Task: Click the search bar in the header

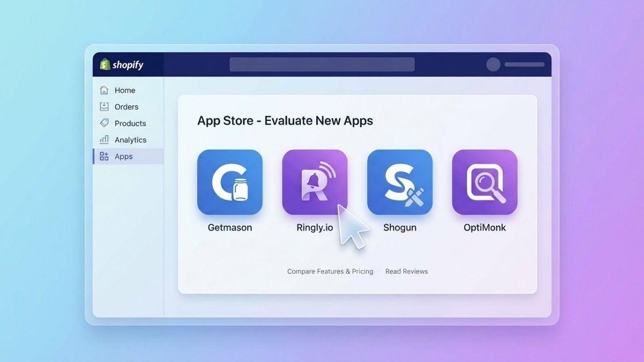Action: [x=322, y=64]
